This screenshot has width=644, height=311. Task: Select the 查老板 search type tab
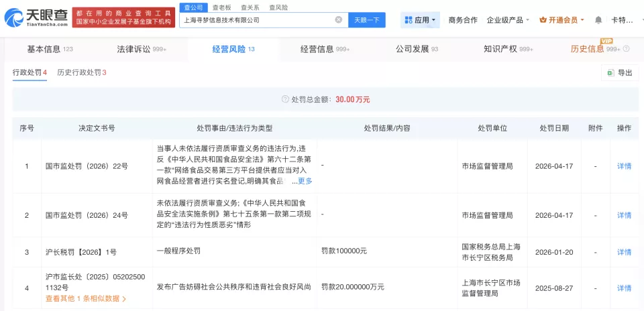click(x=221, y=7)
